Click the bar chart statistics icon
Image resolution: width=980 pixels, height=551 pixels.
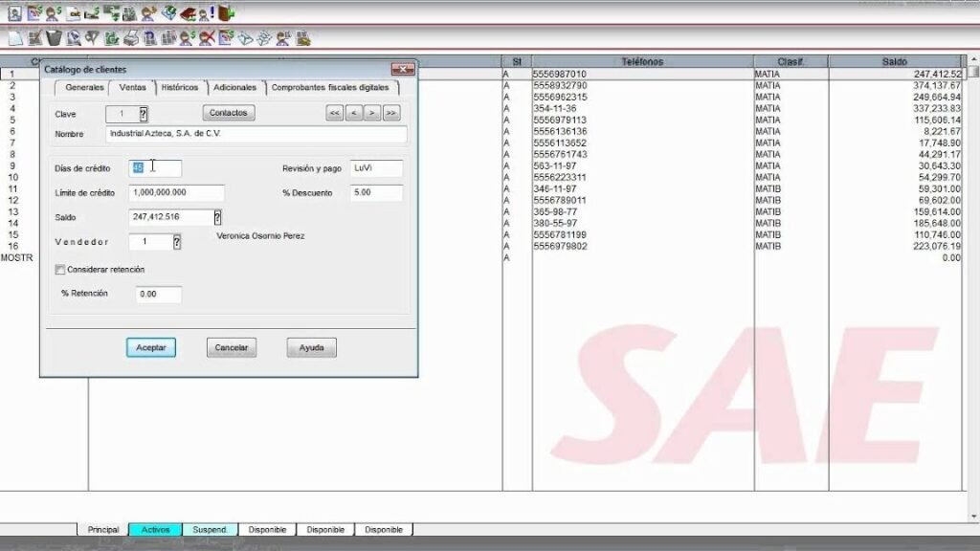coord(168,38)
